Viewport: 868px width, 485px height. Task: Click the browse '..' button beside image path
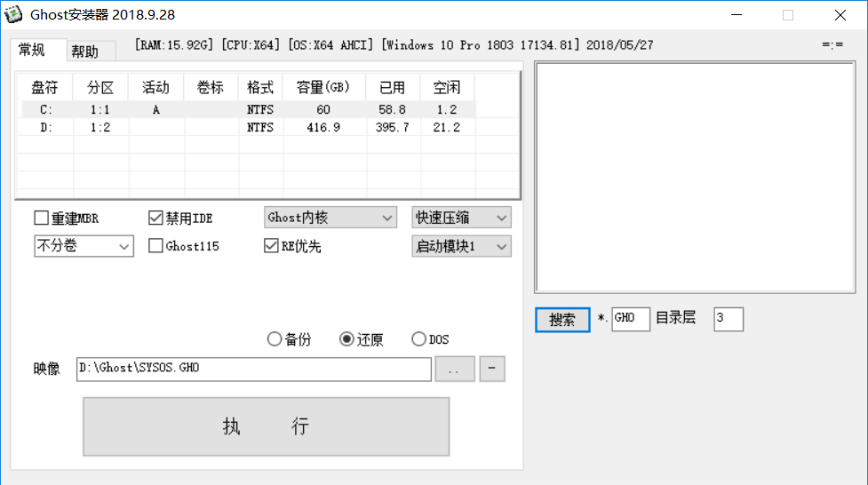tap(455, 369)
